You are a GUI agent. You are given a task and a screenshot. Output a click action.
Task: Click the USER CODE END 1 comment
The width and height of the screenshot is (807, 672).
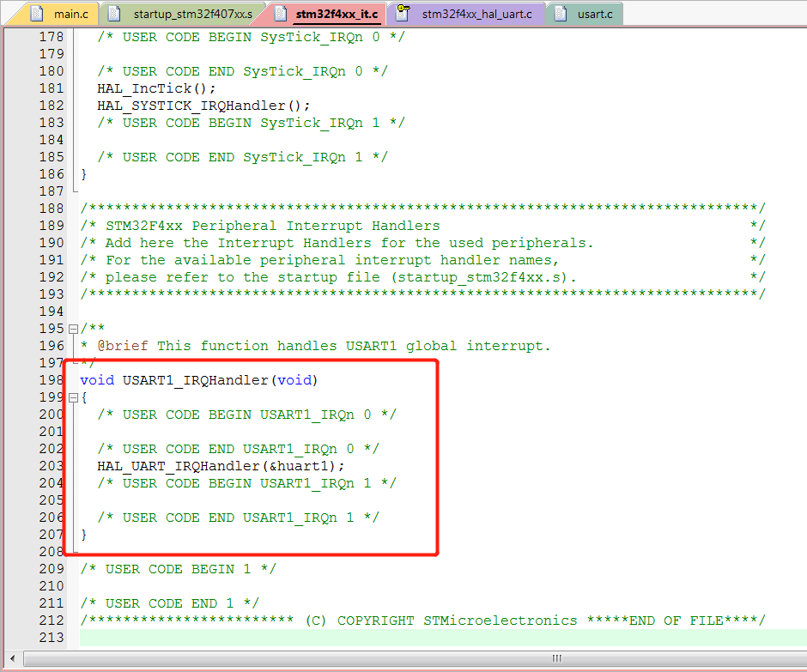[170, 603]
